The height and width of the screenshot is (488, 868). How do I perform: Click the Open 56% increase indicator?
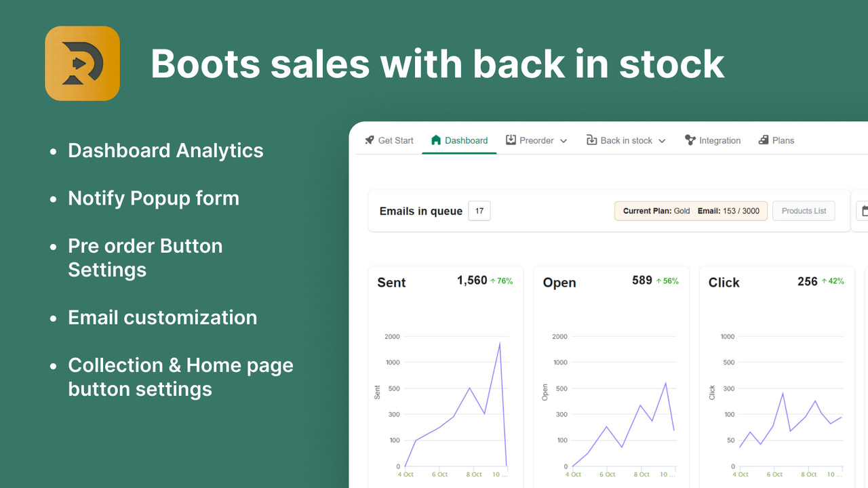[667, 281]
